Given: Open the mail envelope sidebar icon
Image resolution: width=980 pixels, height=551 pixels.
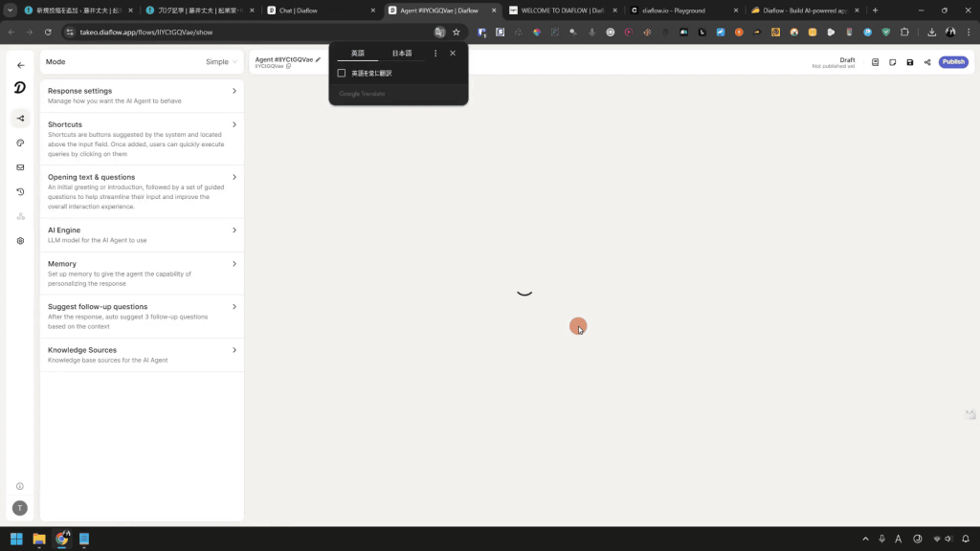Looking at the screenshot, I should [x=21, y=167].
